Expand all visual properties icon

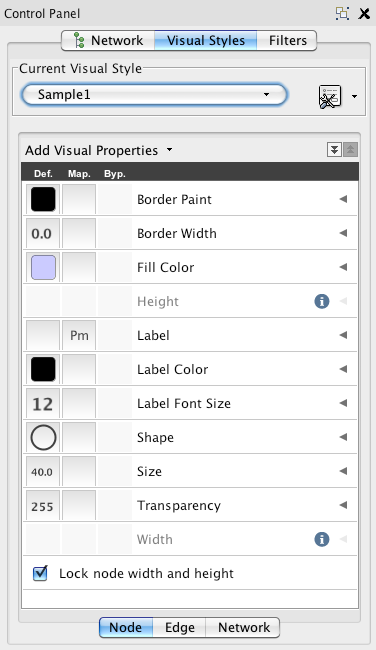pyautogui.click(x=334, y=150)
